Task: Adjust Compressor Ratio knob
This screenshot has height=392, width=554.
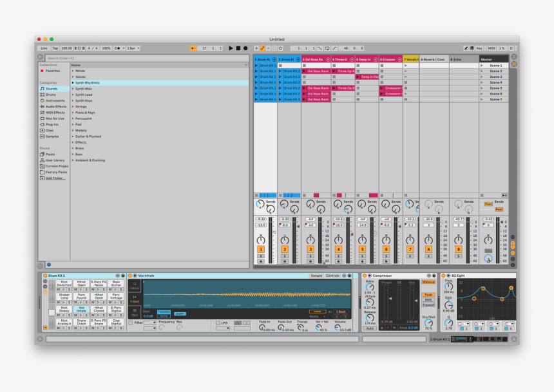Action: [370, 287]
